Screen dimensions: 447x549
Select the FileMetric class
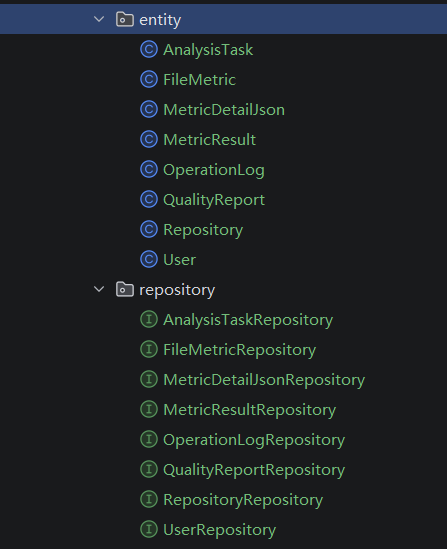[200, 79]
